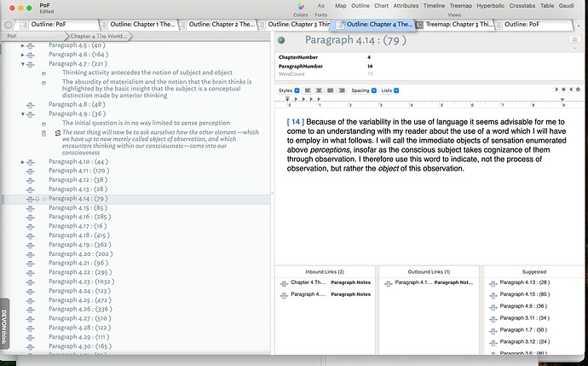Viewport: 588px width, 366px height.
Task: Switch to Timeline view
Action: pos(434,6)
